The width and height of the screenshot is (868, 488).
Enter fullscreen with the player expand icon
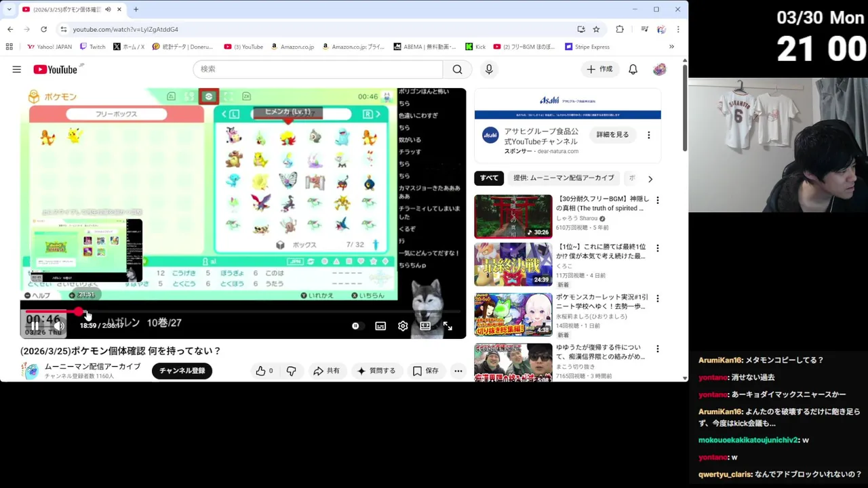pyautogui.click(x=448, y=326)
